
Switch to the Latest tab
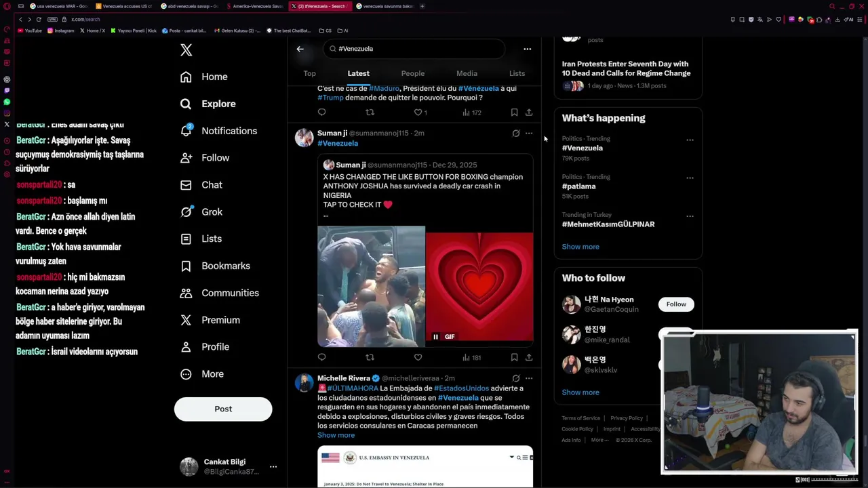tap(359, 73)
